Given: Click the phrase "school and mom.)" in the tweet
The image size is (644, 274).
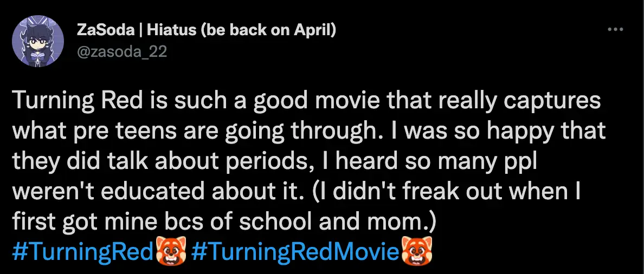Looking at the screenshot, I should tap(373, 223).
